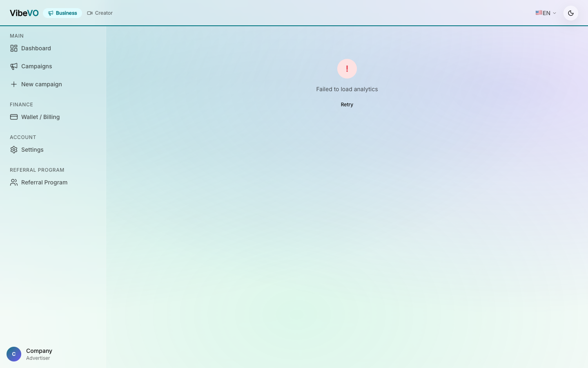Click the Settings gear icon

[x=14, y=150]
